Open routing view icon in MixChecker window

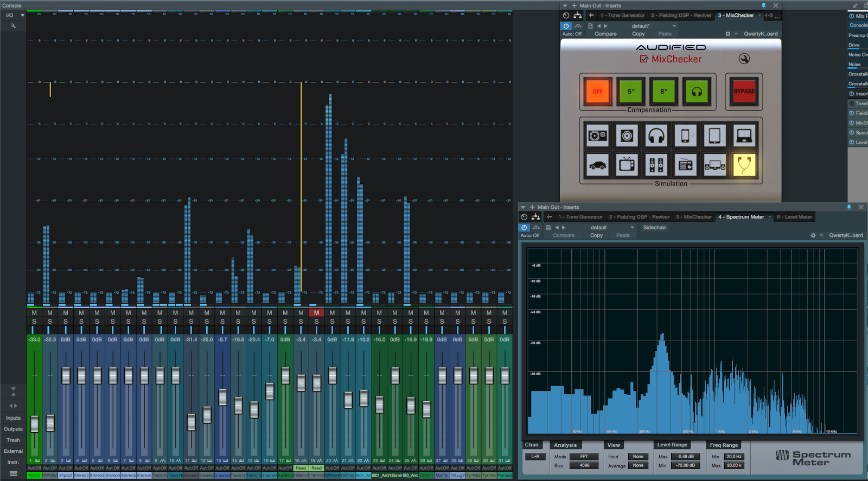(578, 16)
